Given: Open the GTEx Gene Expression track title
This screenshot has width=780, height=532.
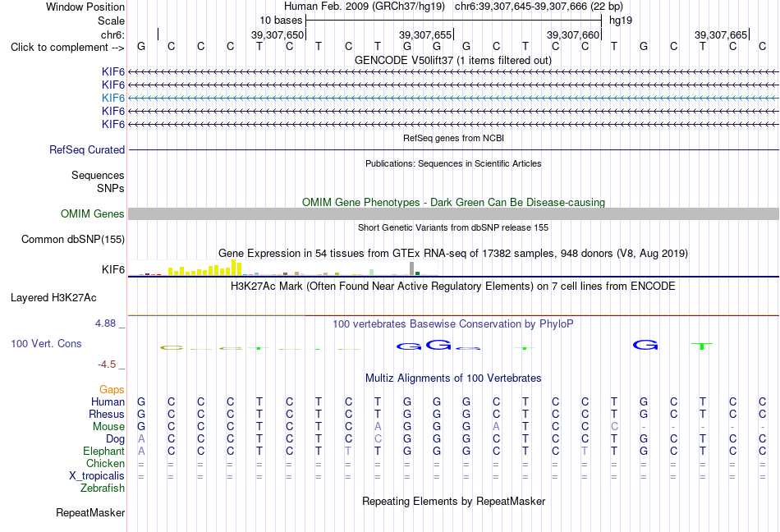Looking at the screenshot, I should pyautogui.click(x=453, y=253).
